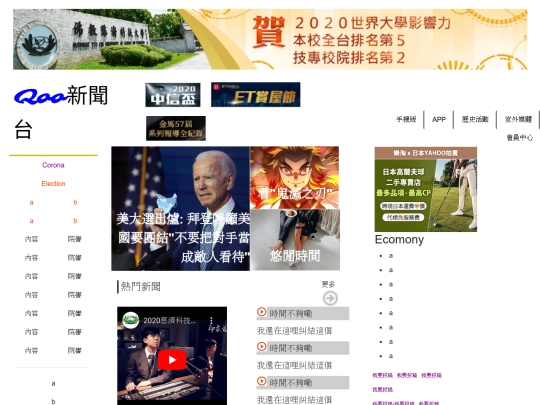The width and height of the screenshot is (540, 405).
Task: Click the first 內容 sidebar link
Action: point(31,239)
